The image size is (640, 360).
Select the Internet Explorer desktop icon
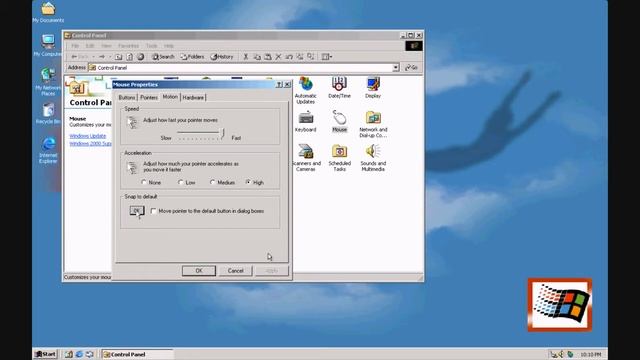click(x=48, y=150)
